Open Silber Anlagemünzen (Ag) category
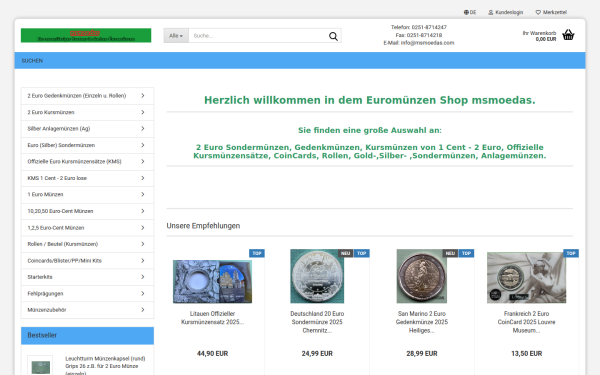 [x=88, y=129]
